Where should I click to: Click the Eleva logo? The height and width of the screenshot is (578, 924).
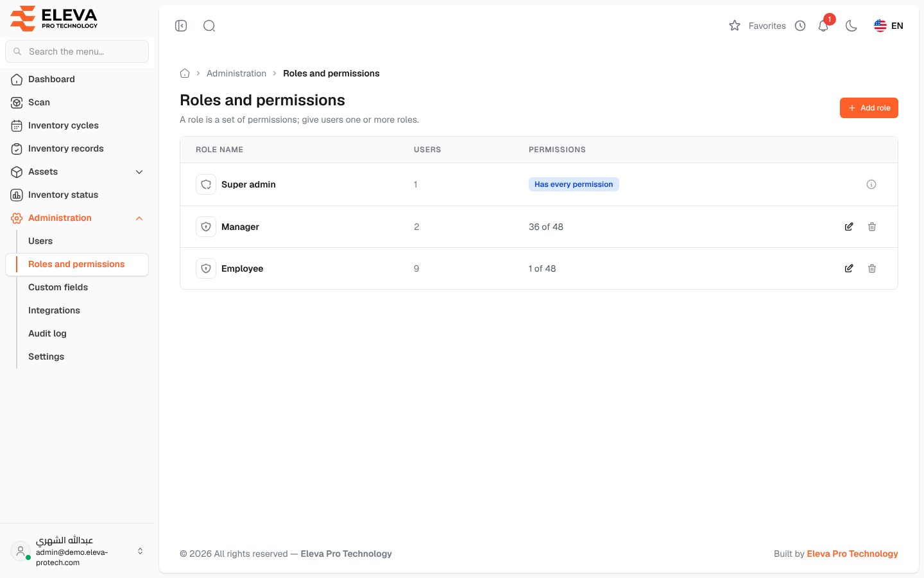[x=54, y=18]
